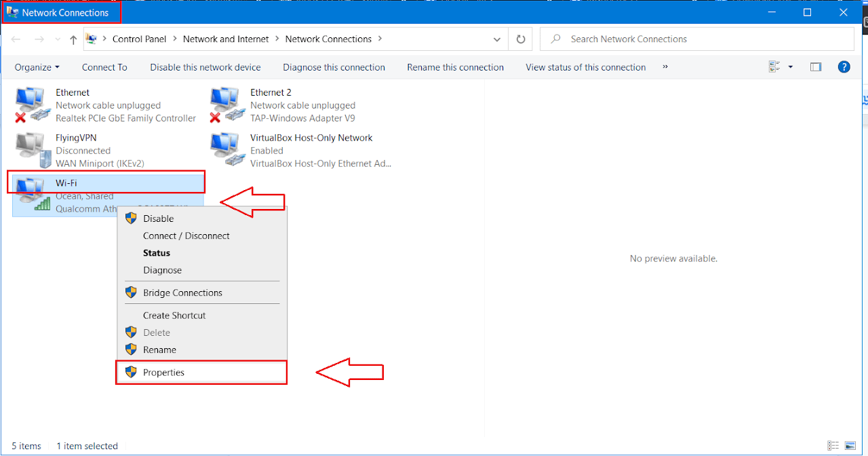
Task: Click TAP-Windows Adapter V9 text
Action: [x=302, y=118]
